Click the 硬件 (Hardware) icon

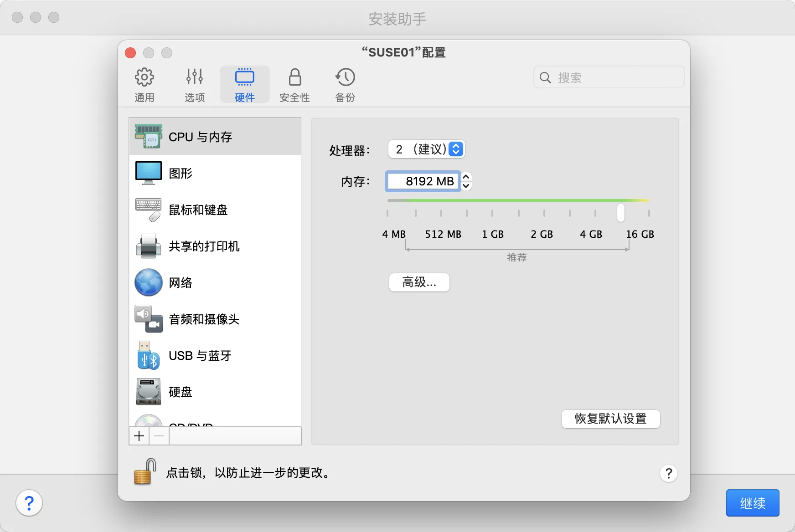coord(245,84)
